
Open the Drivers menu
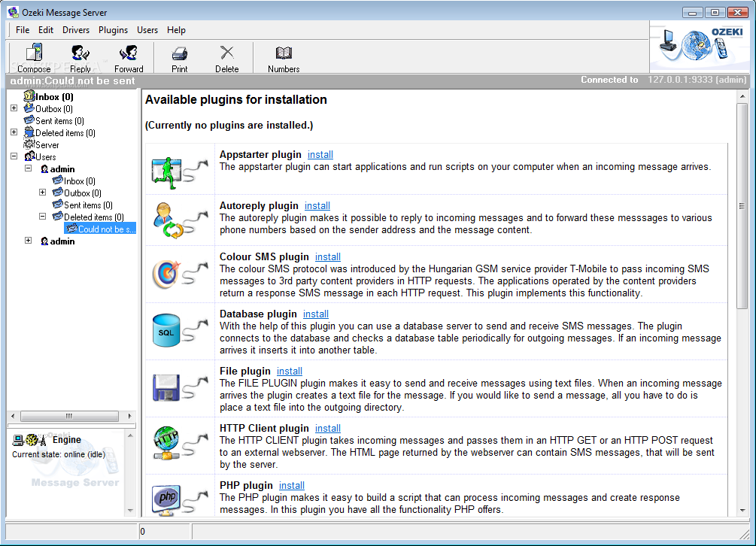click(76, 30)
